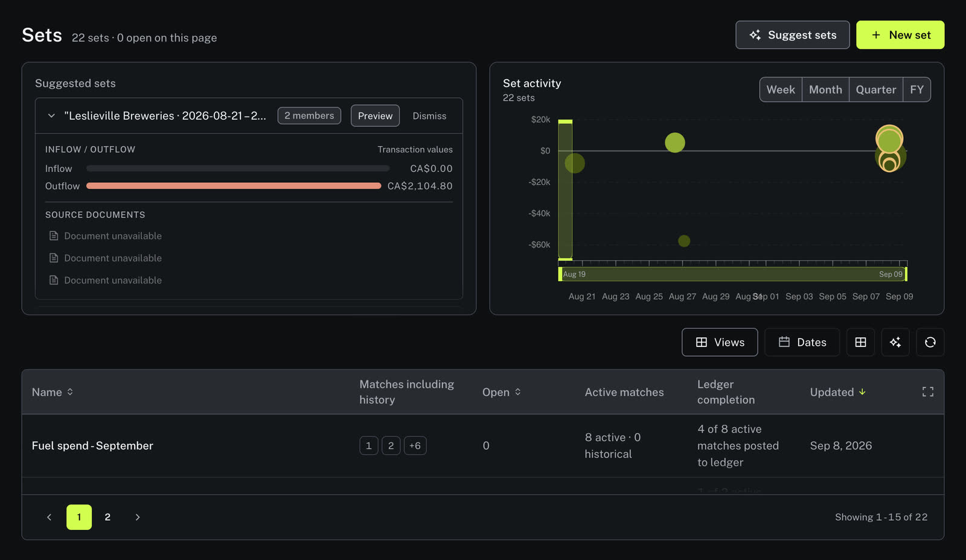Show +6 more matches chip
The image size is (966, 560).
coord(415,445)
